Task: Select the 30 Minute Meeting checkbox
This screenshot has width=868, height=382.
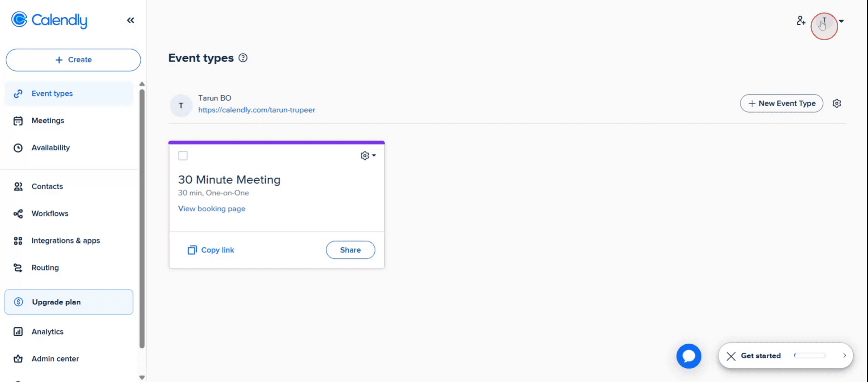Action: point(183,155)
